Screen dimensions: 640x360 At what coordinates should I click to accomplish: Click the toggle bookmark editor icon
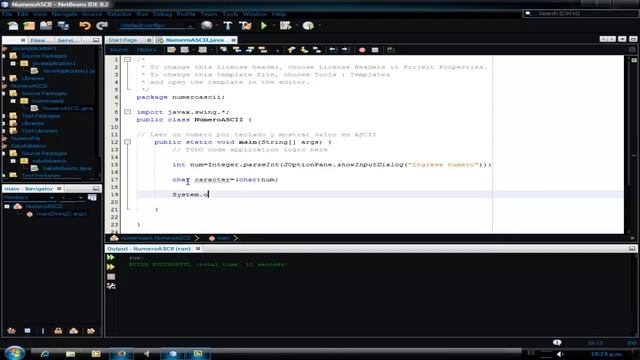click(x=317, y=50)
